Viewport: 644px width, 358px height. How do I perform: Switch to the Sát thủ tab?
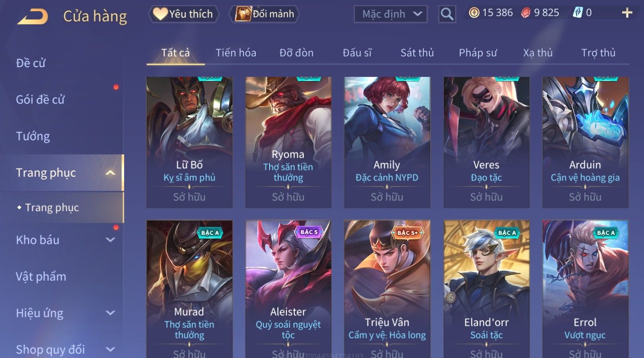tap(417, 53)
